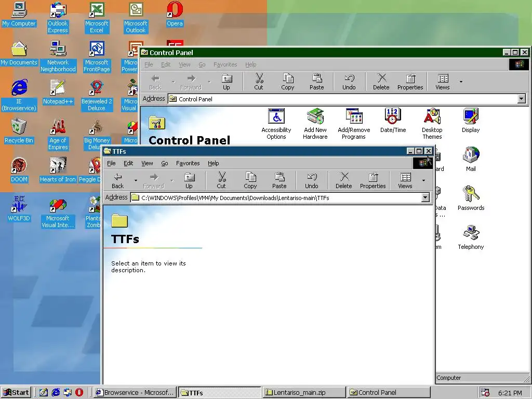532x399 pixels.
Task: Click Undo in Control Panel toolbar
Action: (x=349, y=82)
